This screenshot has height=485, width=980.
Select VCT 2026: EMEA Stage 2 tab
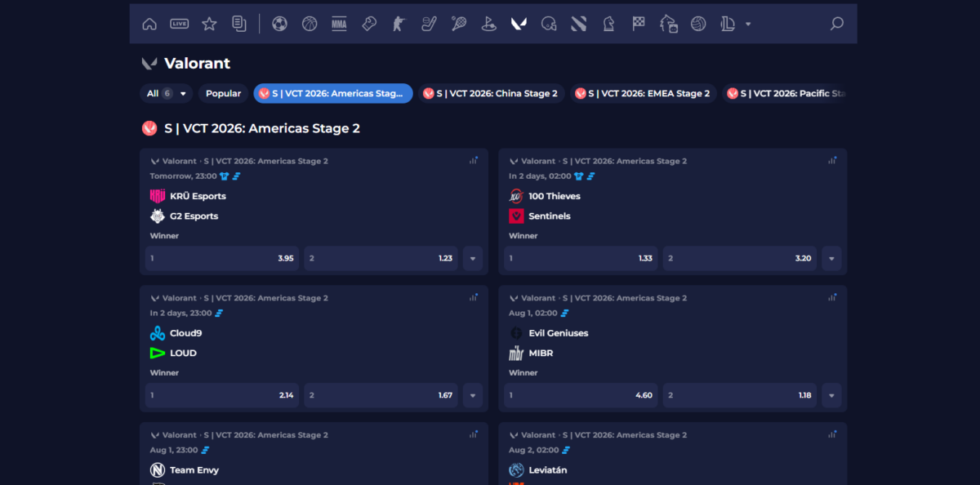click(644, 93)
